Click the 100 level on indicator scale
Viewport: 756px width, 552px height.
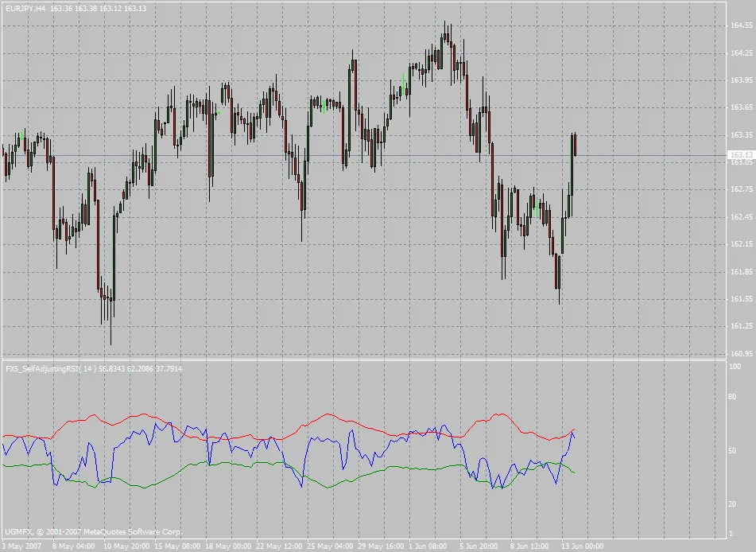[x=735, y=367]
